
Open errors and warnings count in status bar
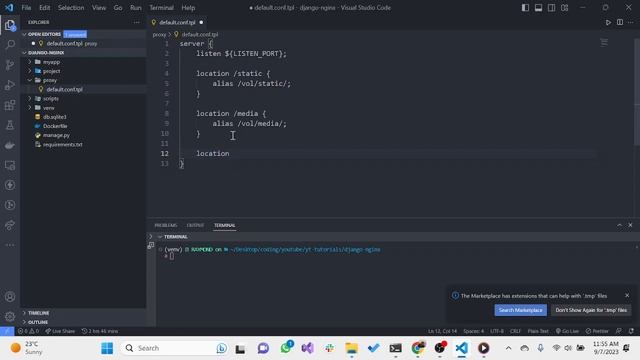[x=28, y=331]
